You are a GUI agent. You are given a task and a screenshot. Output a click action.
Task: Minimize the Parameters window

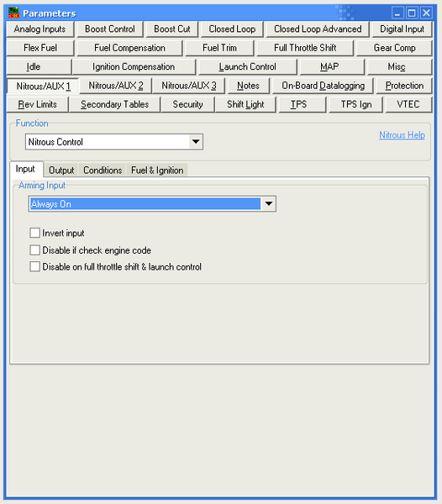[397, 13]
